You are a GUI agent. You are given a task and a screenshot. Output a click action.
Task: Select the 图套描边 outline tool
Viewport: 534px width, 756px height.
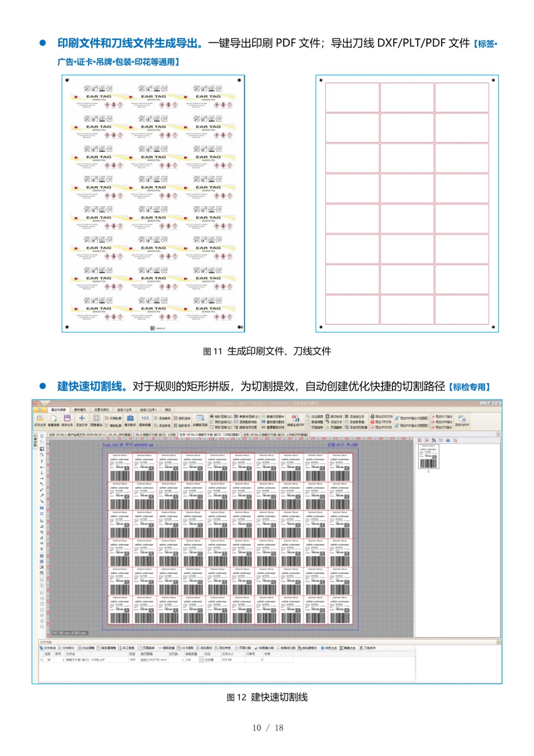(x=96, y=419)
